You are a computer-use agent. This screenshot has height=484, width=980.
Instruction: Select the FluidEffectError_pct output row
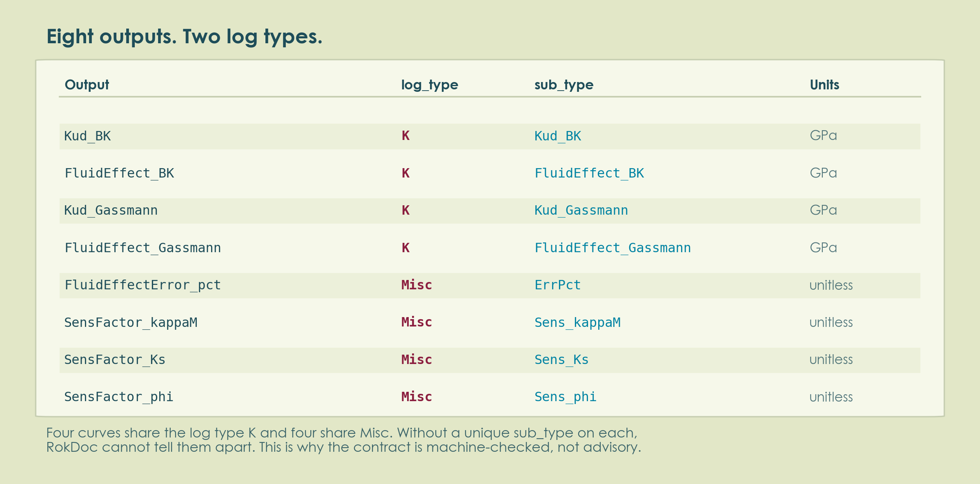[x=490, y=285]
